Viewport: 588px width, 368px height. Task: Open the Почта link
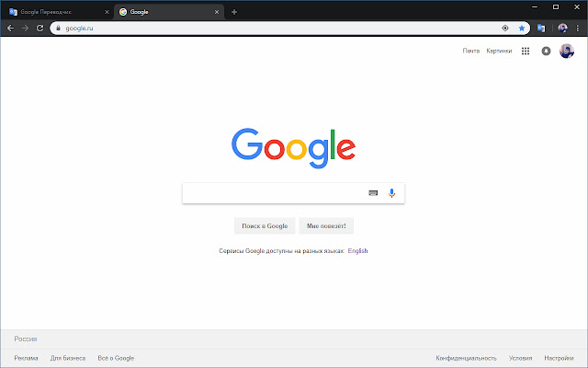(471, 51)
